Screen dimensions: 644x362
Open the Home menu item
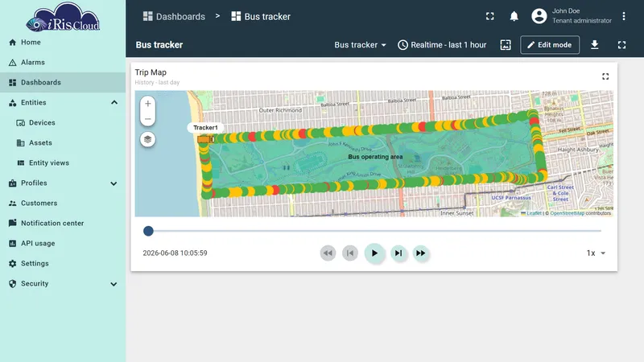pyautogui.click(x=63, y=43)
